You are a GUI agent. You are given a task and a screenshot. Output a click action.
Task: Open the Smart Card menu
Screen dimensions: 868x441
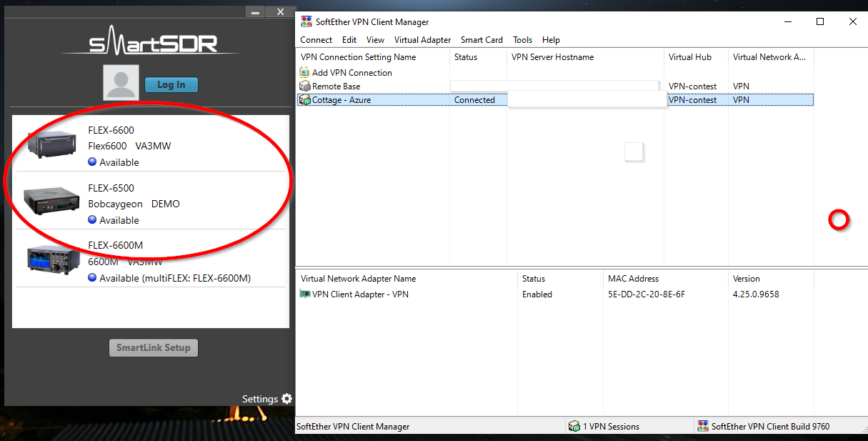click(482, 40)
